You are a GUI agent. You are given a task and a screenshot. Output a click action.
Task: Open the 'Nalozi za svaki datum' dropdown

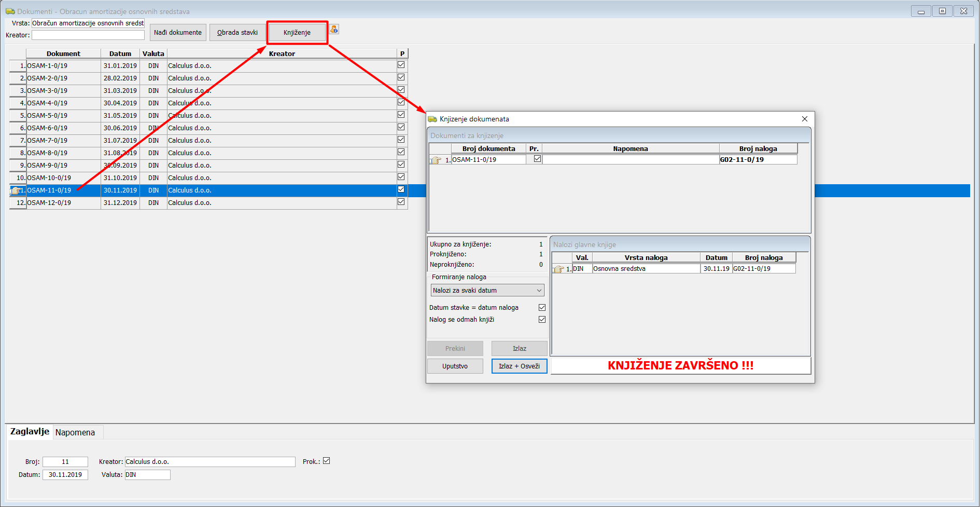pos(487,291)
